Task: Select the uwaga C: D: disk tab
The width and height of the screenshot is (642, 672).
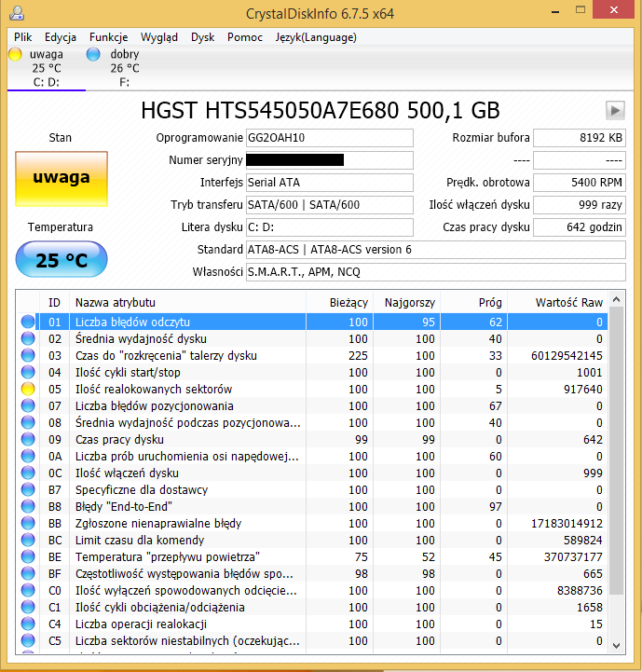Action: 47,68
